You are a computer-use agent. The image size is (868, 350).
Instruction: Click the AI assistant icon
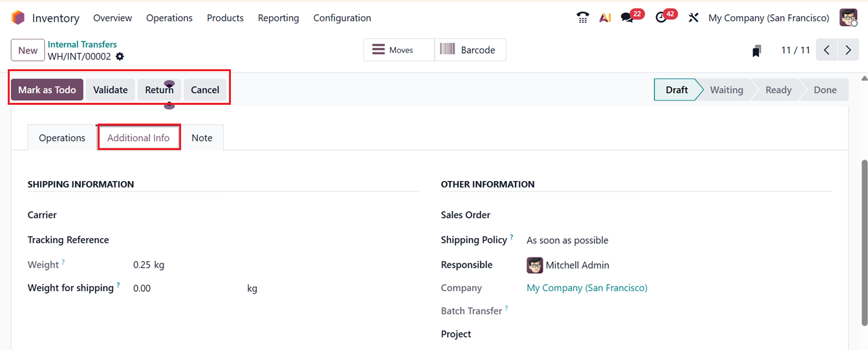[605, 17]
